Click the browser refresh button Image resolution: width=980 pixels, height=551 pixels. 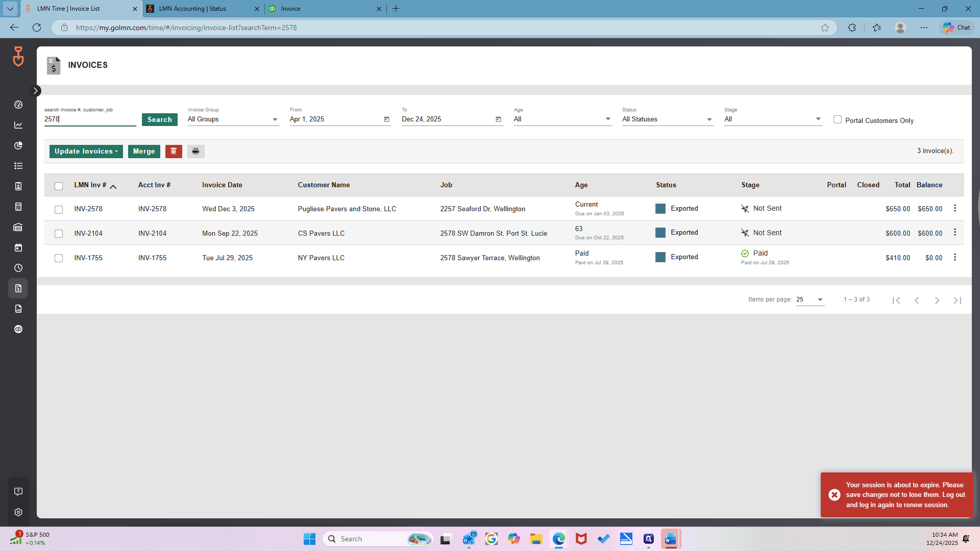coord(37,28)
